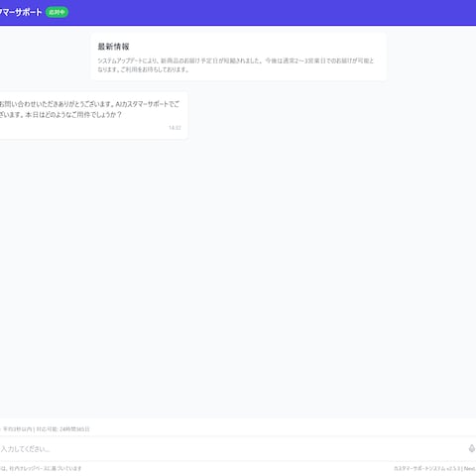Image resolution: width=476 pixels, height=476 pixels.
Task: Click the empty chat conversation area
Action: tap(238, 278)
